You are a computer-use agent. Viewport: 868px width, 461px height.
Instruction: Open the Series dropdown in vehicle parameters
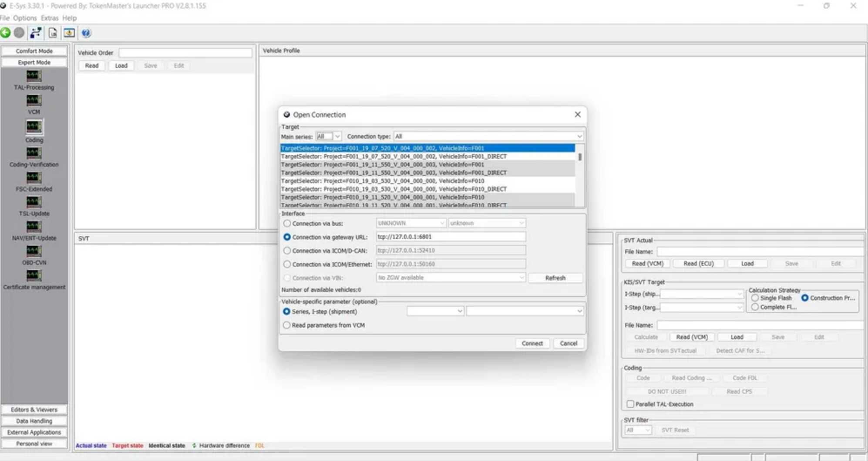435,311
